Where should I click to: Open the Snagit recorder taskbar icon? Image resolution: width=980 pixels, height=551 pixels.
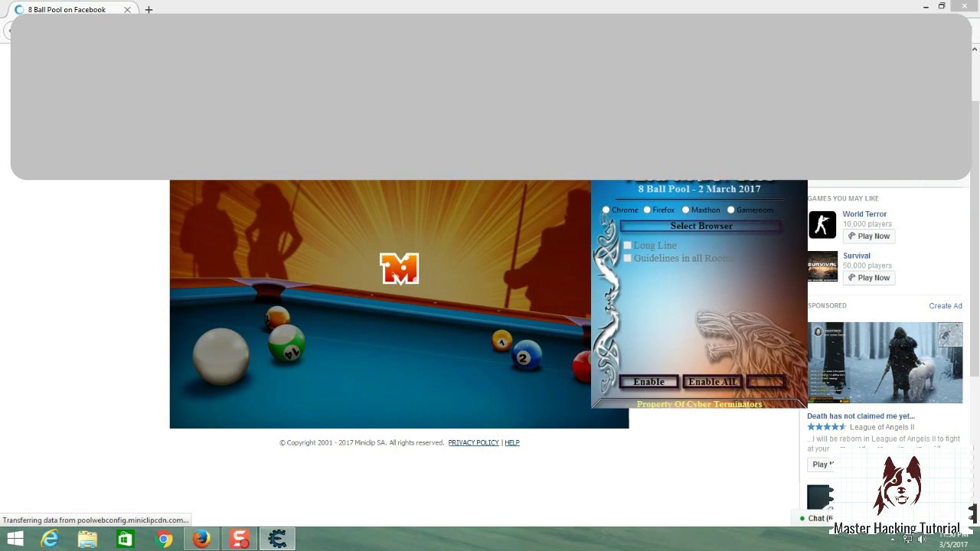point(240,539)
